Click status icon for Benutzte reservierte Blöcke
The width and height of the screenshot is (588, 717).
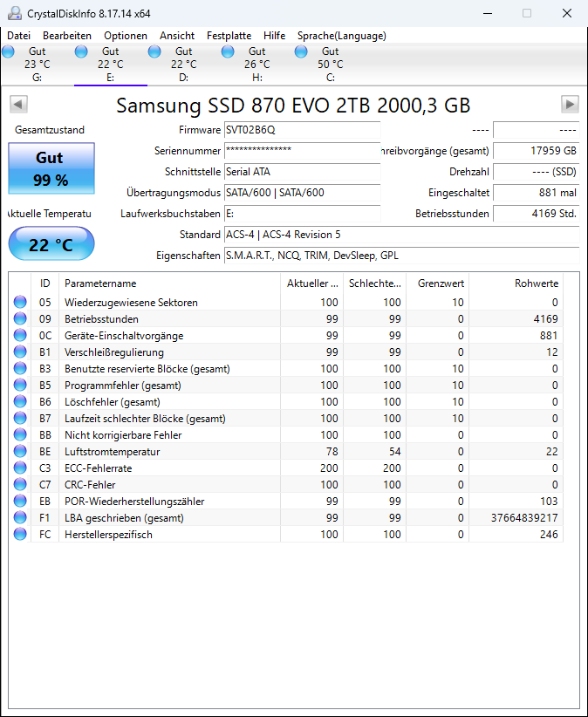(x=20, y=369)
